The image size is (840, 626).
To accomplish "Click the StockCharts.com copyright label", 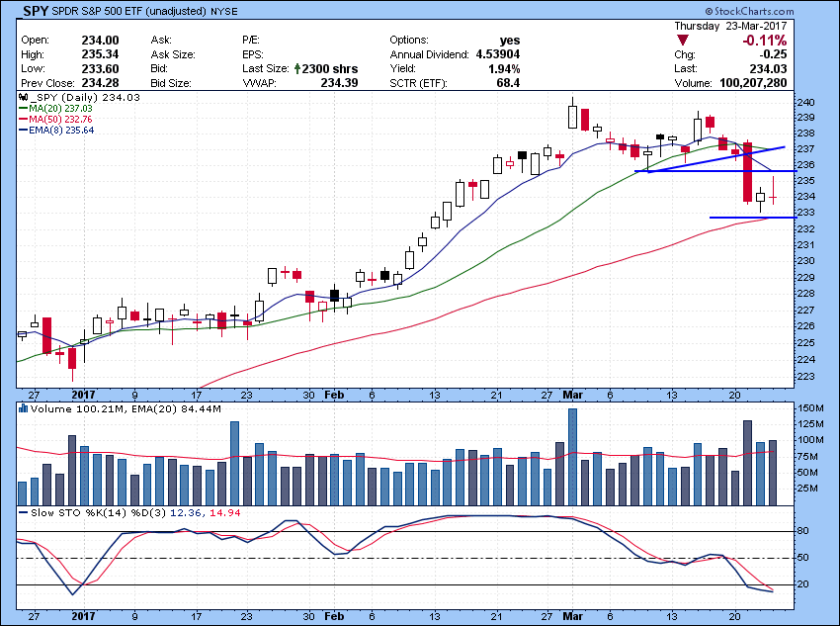I will (749, 11).
